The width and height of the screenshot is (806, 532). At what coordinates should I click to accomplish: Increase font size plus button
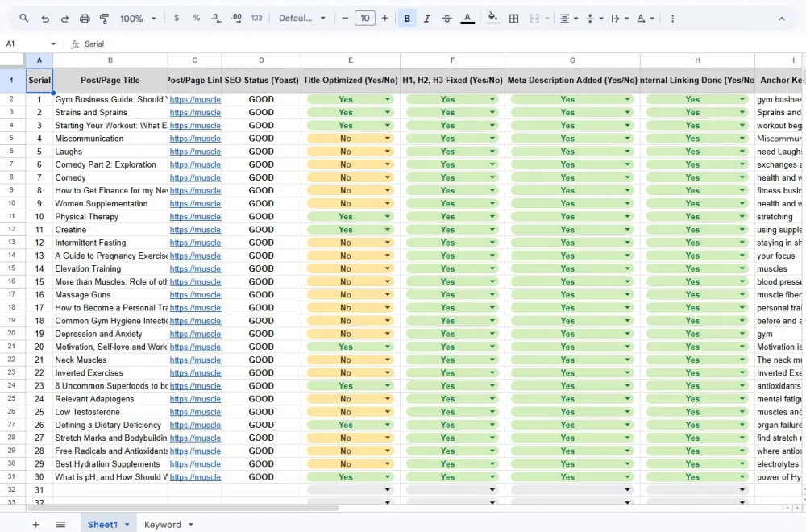point(385,18)
